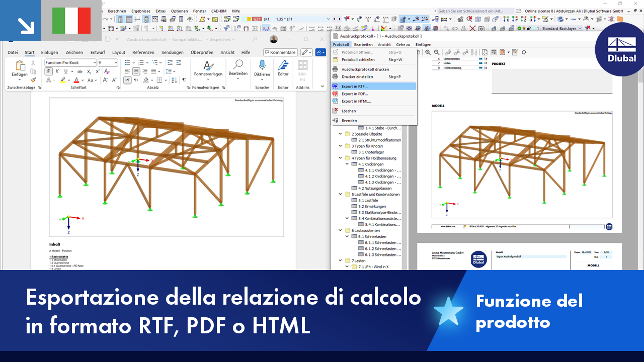Zoom out on the printout report
The height and width of the screenshot is (362, 644).
[x=436, y=52]
